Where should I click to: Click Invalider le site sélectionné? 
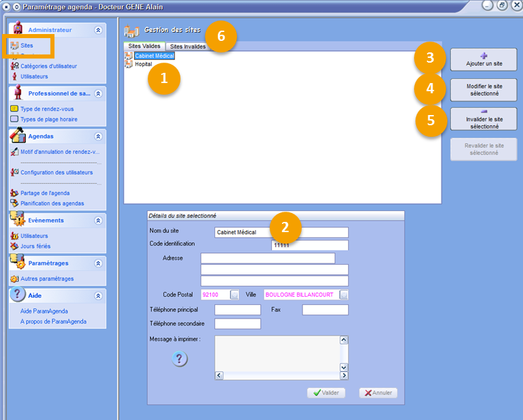(483, 119)
